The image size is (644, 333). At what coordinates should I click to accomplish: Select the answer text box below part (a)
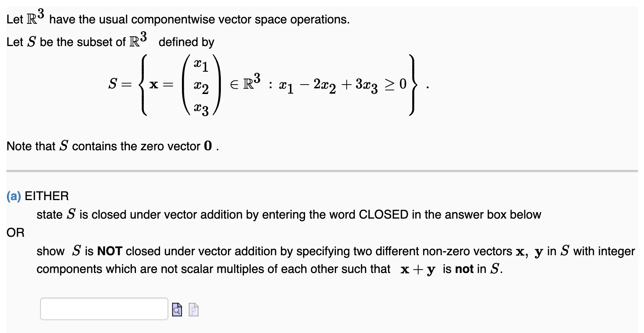coord(104,309)
